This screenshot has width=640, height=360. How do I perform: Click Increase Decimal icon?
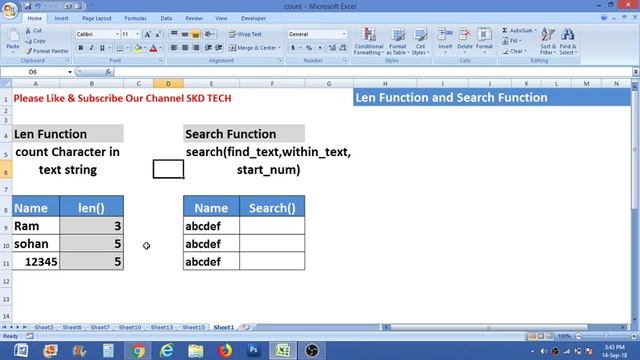click(332, 48)
